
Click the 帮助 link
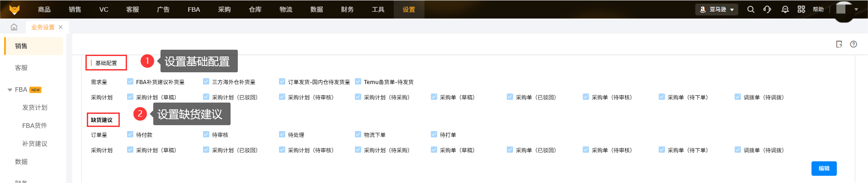click(x=818, y=9)
